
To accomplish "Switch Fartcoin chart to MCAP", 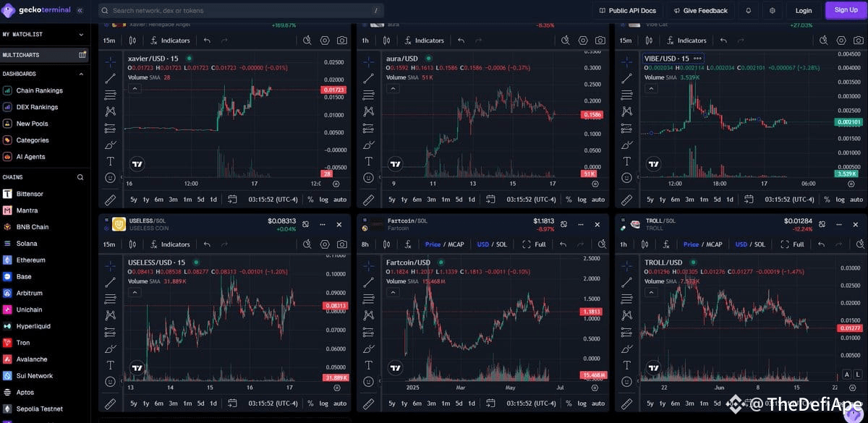I will (456, 244).
